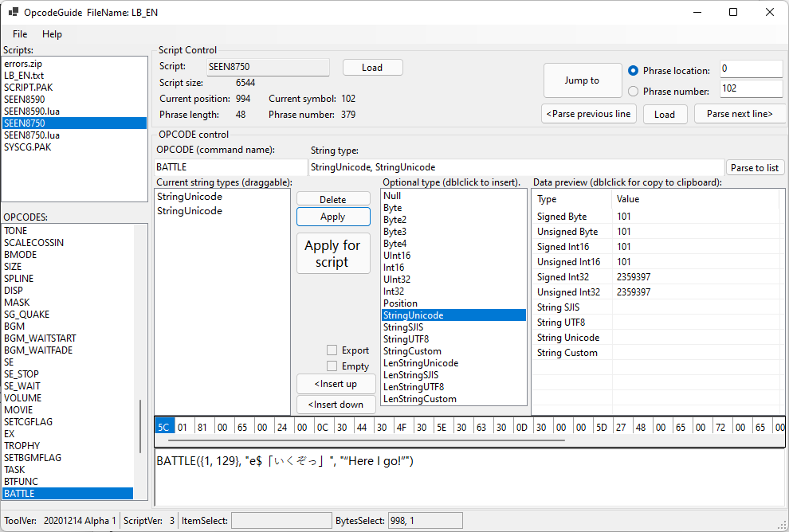The image size is (789, 532).
Task: Select LenStringCustom in the Optional type list
Action: click(x=453, y=399)
